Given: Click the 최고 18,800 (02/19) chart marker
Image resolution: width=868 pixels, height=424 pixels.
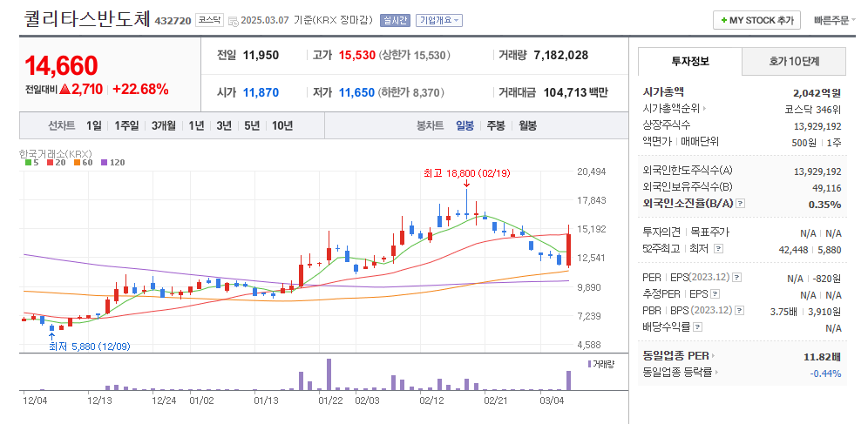Looking at the screenshot, I should coord(466,173).
